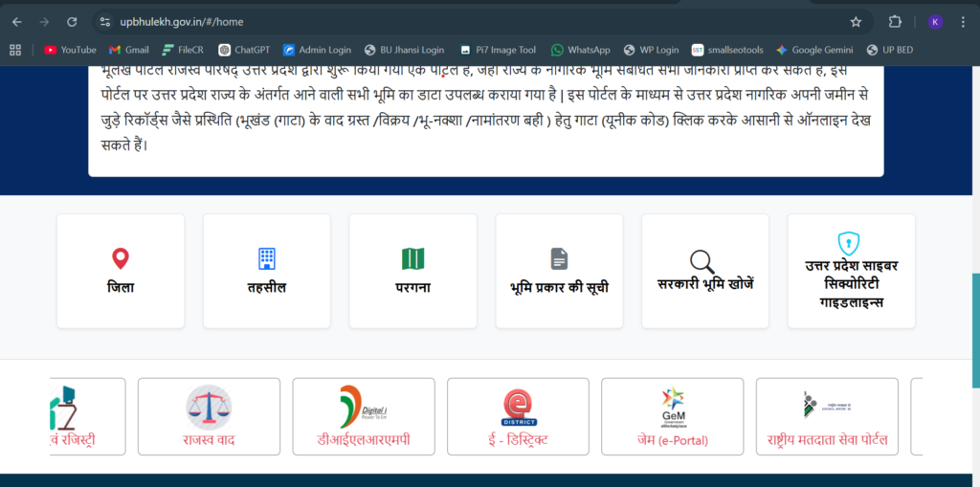Open the WhatsApp bookmark
The width and height of the screenshot is (980, 487).
[x=581, y=50]
